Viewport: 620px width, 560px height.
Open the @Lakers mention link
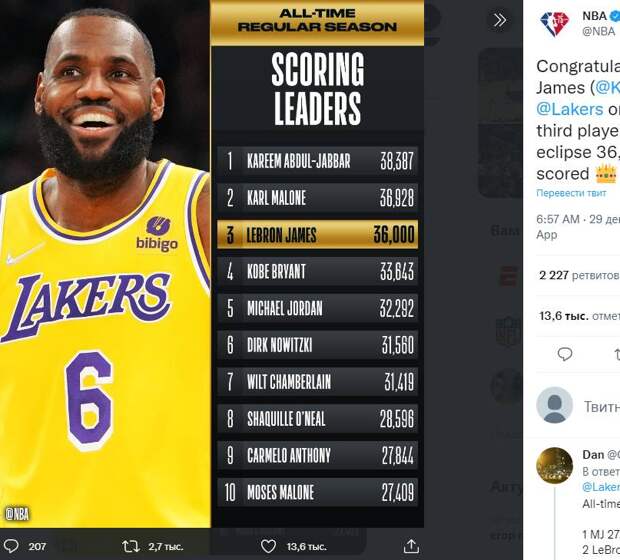[570, 109]
